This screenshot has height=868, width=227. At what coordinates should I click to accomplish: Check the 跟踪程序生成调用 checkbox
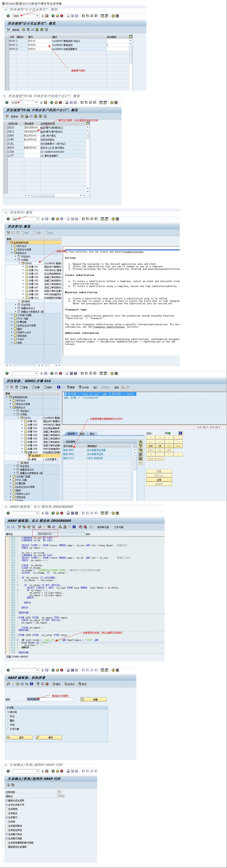7,847
